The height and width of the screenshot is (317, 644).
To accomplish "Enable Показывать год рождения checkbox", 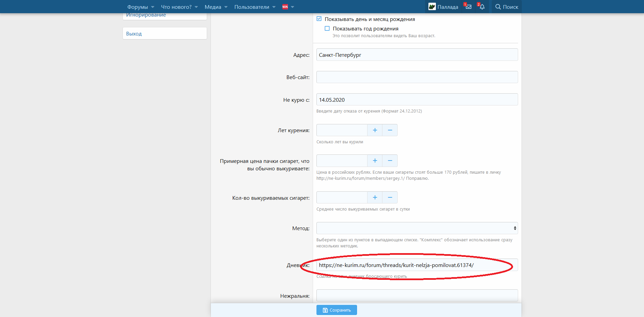I will point(327,28).
